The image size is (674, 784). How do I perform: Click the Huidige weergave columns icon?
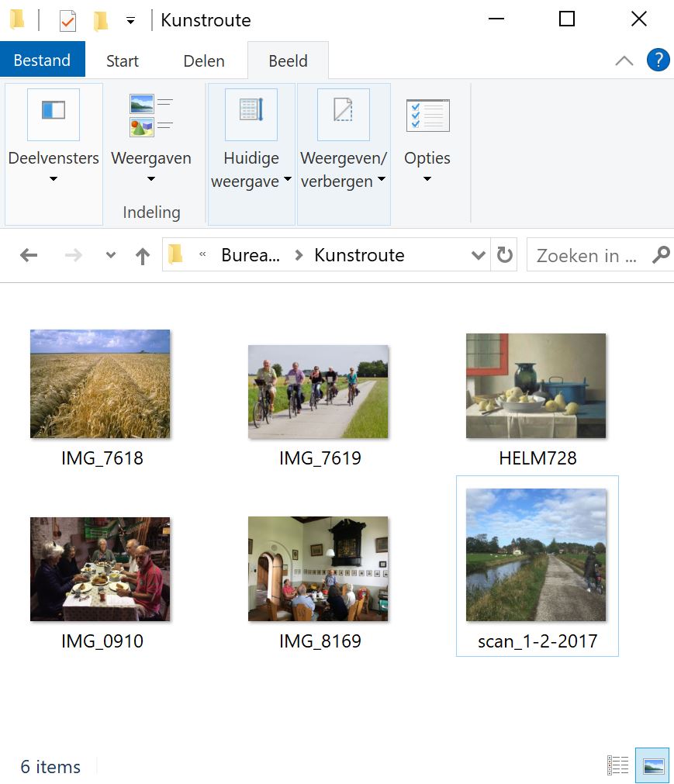click(x=251, y=115)
